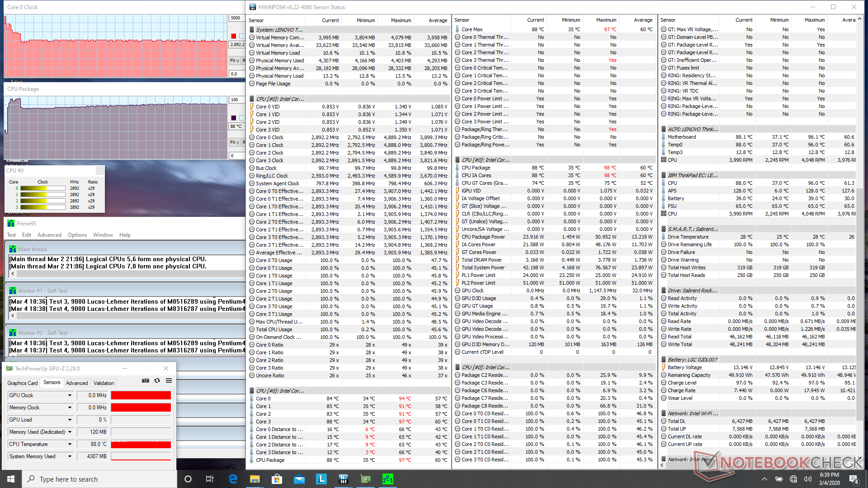Click Fit y on CPU Package graph

234,142
